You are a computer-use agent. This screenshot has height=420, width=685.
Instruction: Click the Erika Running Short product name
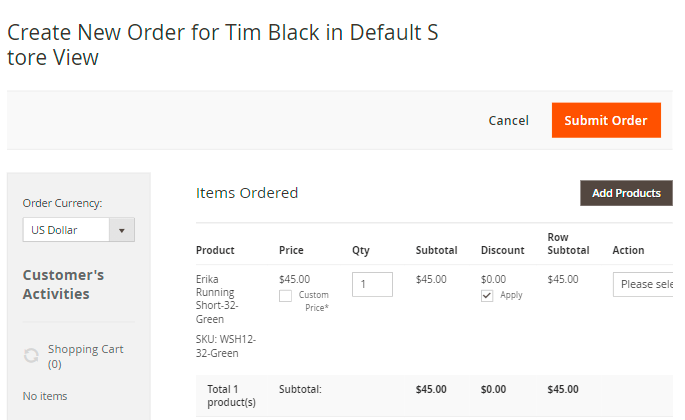point(217,299)
